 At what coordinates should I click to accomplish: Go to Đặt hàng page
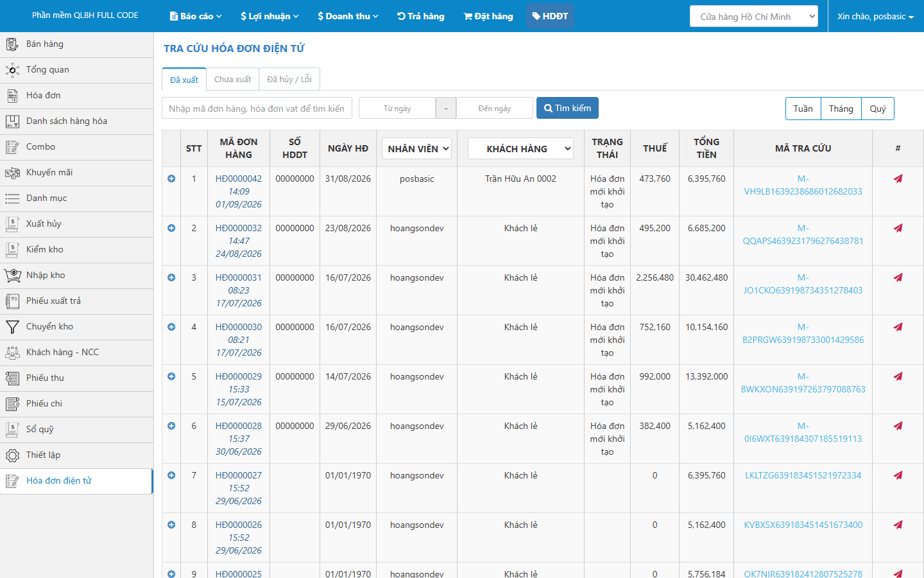tap(488, 16)
